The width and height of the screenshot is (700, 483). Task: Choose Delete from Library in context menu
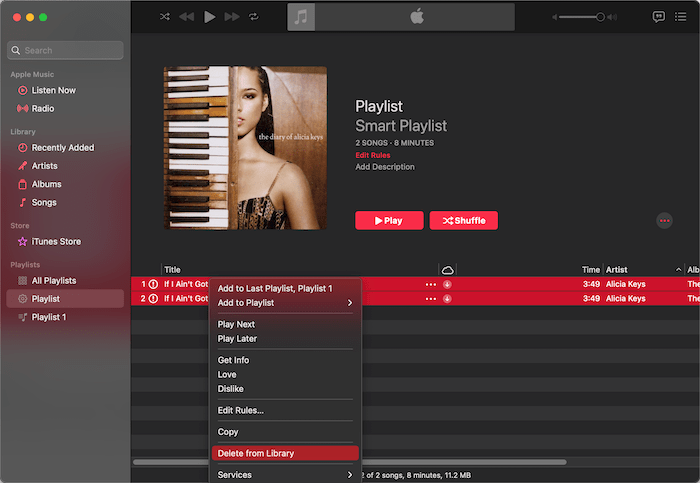point(256,453)
